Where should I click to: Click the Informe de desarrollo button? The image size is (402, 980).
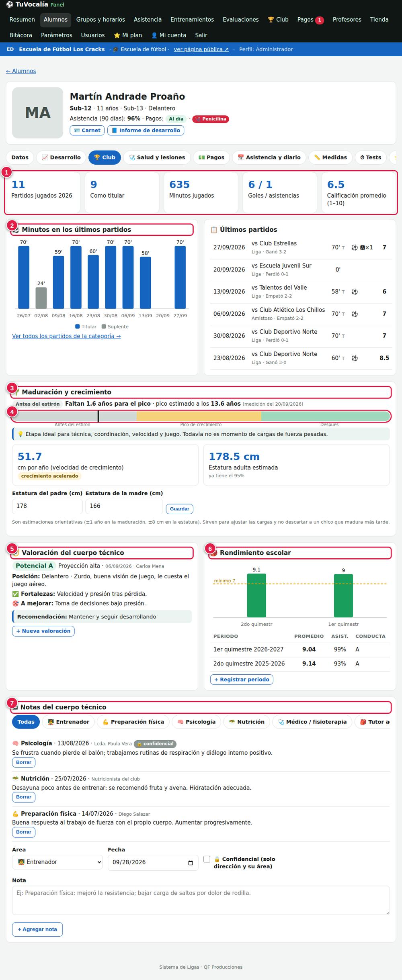(146, 130)
